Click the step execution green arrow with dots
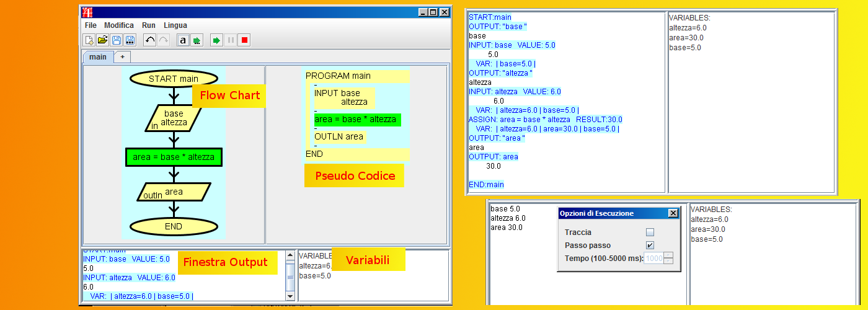 coord(197,40)
